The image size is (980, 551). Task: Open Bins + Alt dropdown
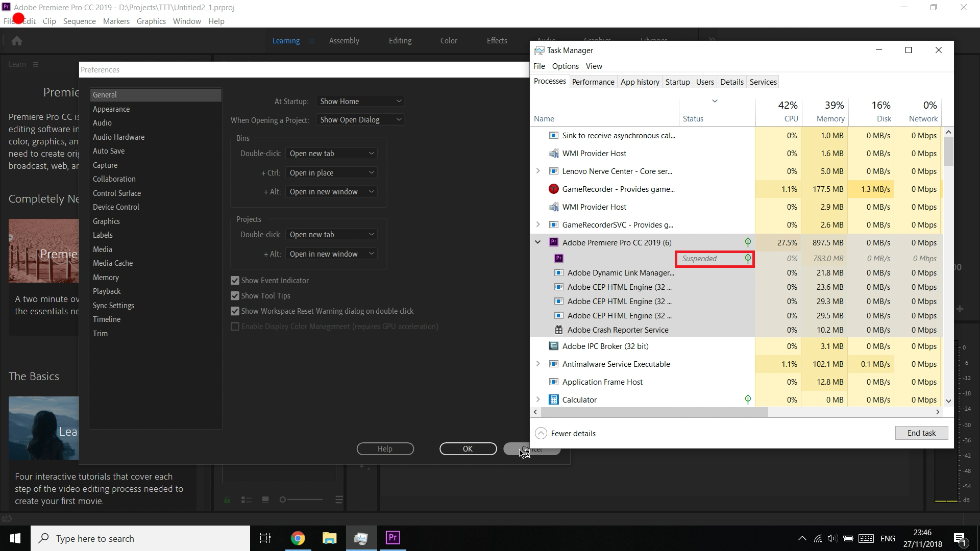331,191
